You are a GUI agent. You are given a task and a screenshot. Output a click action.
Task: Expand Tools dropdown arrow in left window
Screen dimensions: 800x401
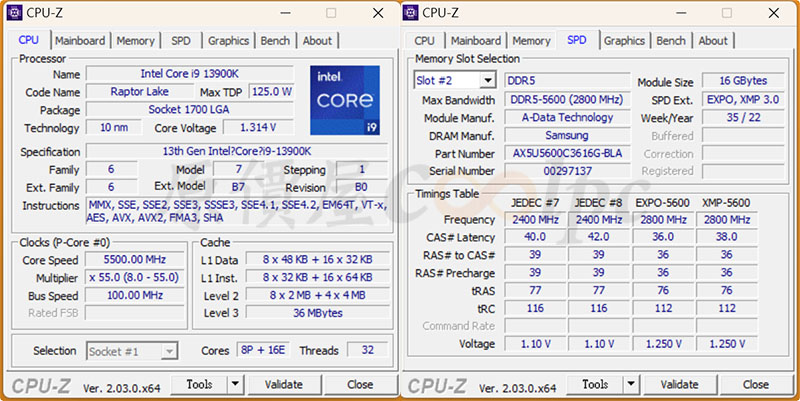(x=235, y=384)
